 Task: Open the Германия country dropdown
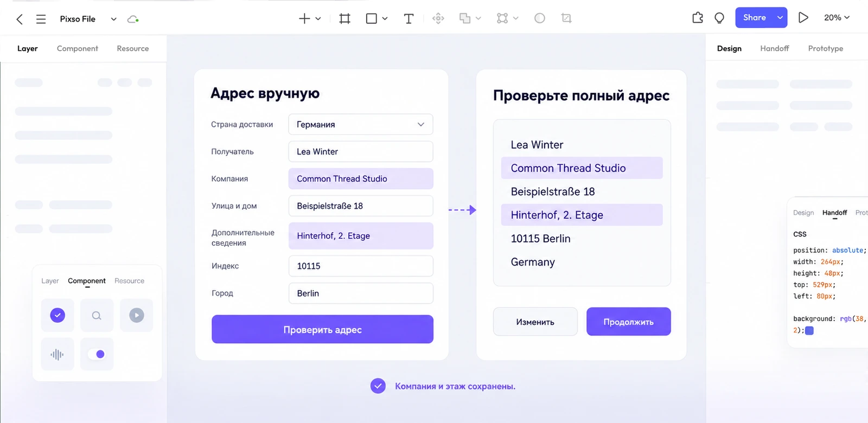[361, 124]
